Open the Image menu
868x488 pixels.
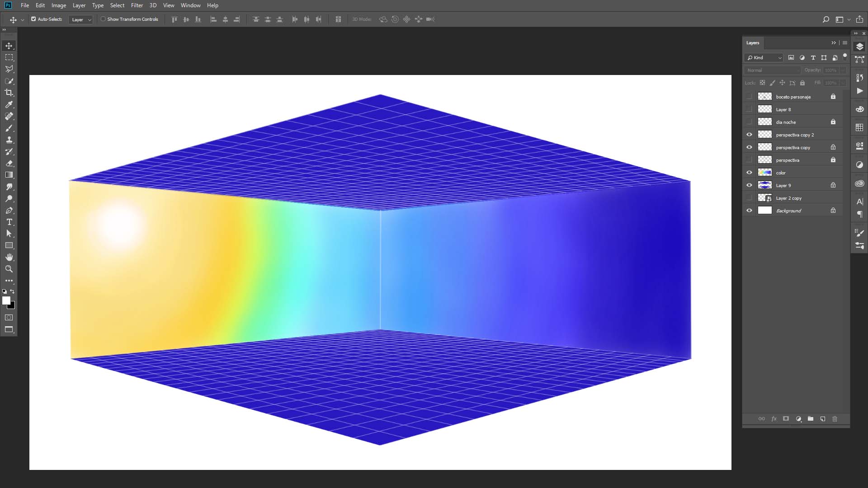click(x=58, y=5)
